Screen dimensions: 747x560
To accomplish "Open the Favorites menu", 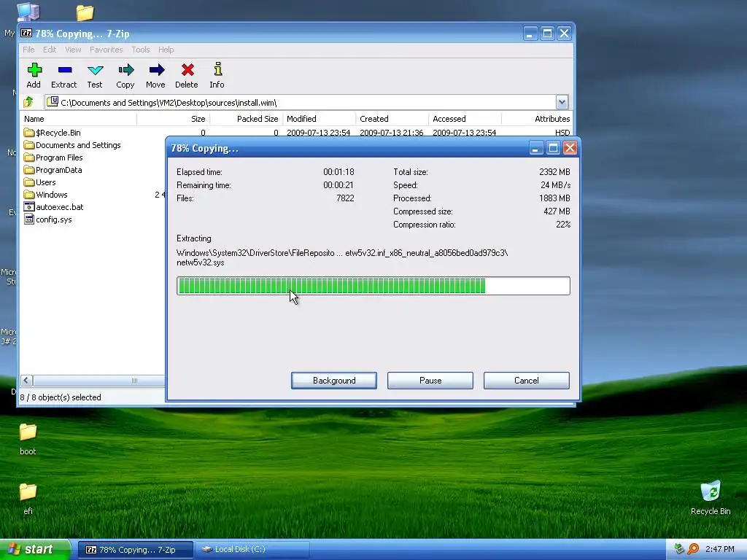I will pos(107,50).
